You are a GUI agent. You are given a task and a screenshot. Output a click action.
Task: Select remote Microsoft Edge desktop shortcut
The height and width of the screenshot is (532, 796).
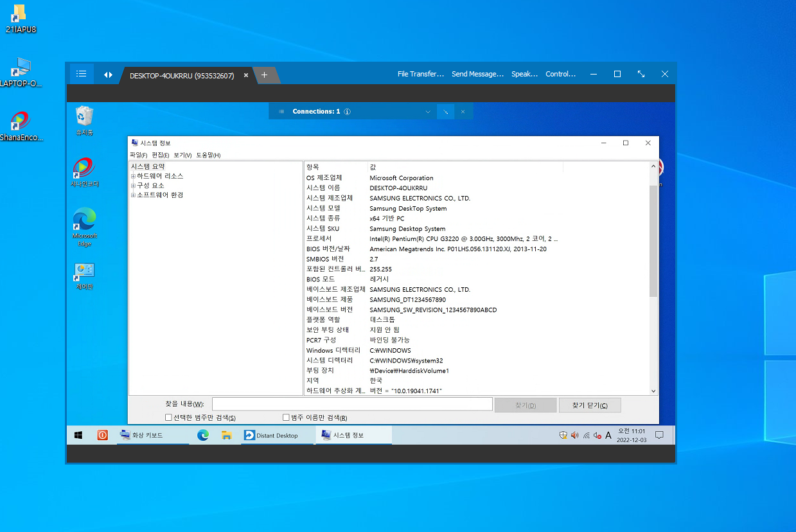pos(85,226)
